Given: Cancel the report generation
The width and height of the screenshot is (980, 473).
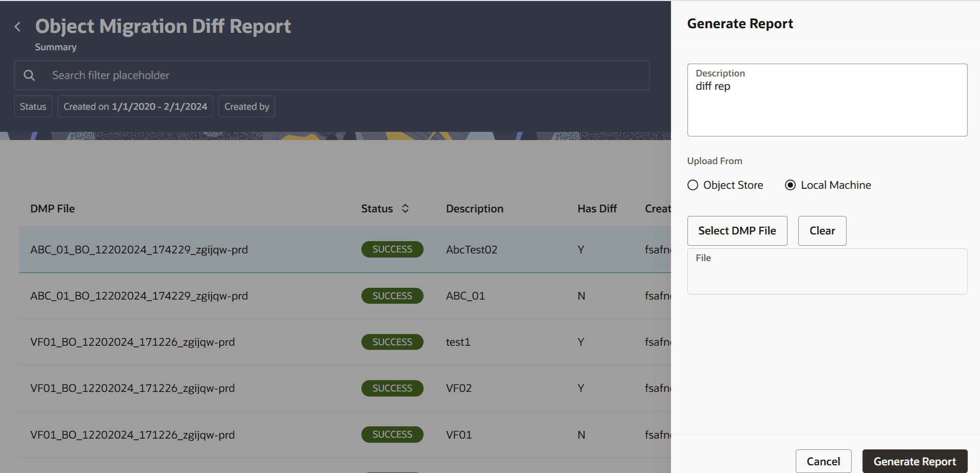Looking at the screenshot, I should [823, 461].
